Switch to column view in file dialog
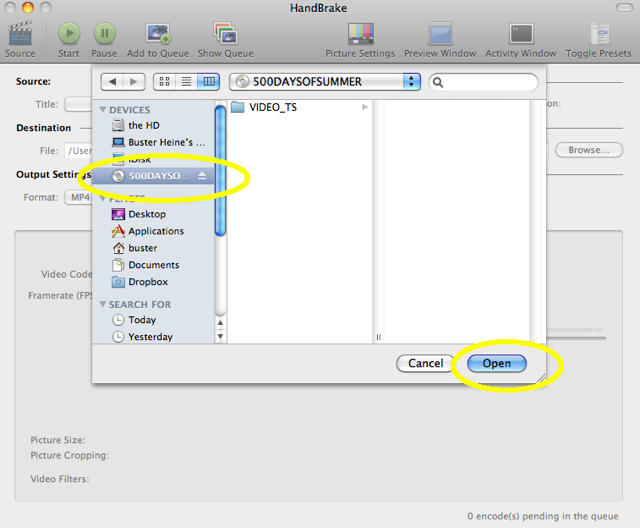This screenshot has width=640, height=528. 208,81
